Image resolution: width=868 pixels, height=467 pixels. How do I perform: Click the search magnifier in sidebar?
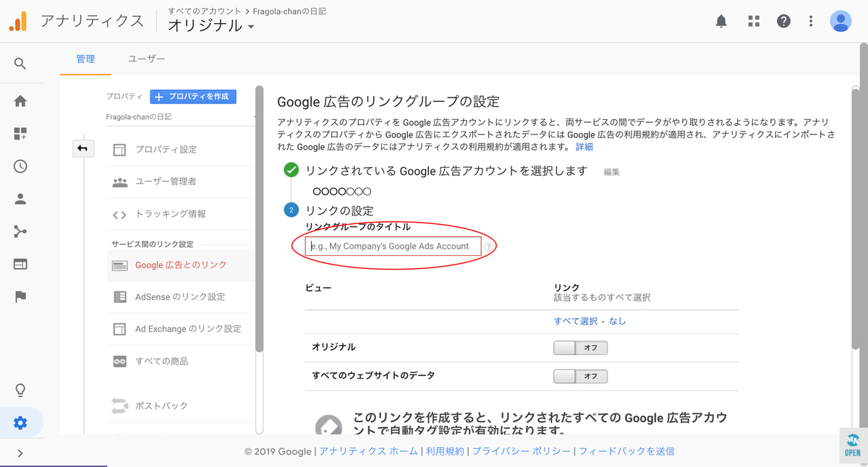[x=20, y=64]
